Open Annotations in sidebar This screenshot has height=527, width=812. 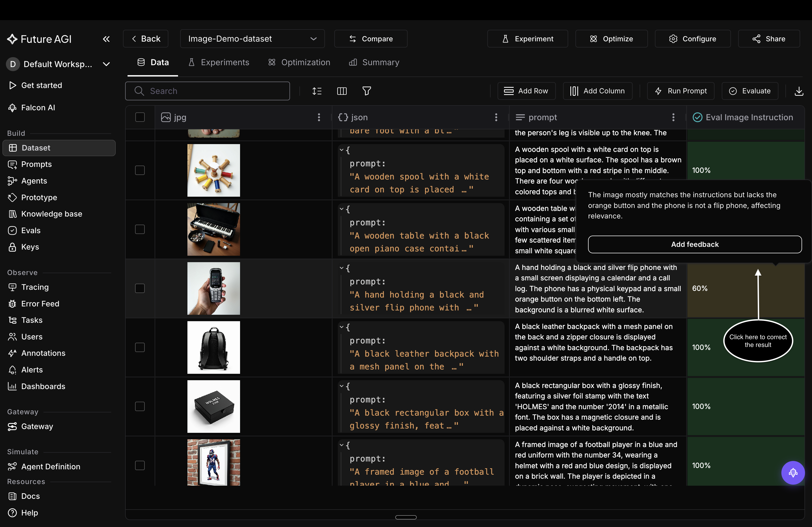click(59, 353)
